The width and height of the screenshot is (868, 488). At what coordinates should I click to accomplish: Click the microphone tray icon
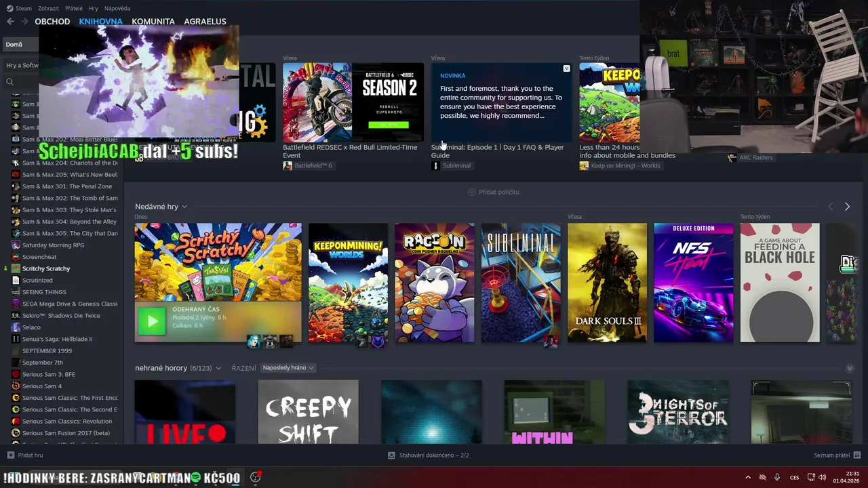pos(777,477)
